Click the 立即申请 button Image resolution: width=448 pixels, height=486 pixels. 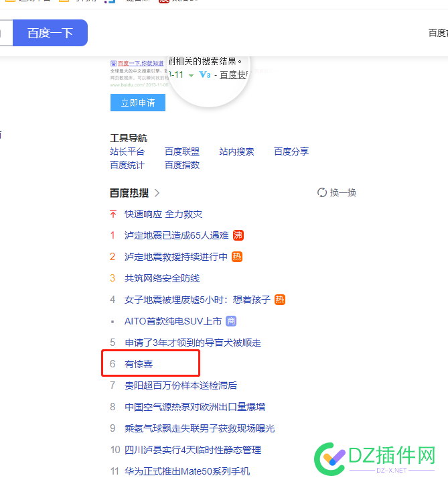click(x=138, y=103)
